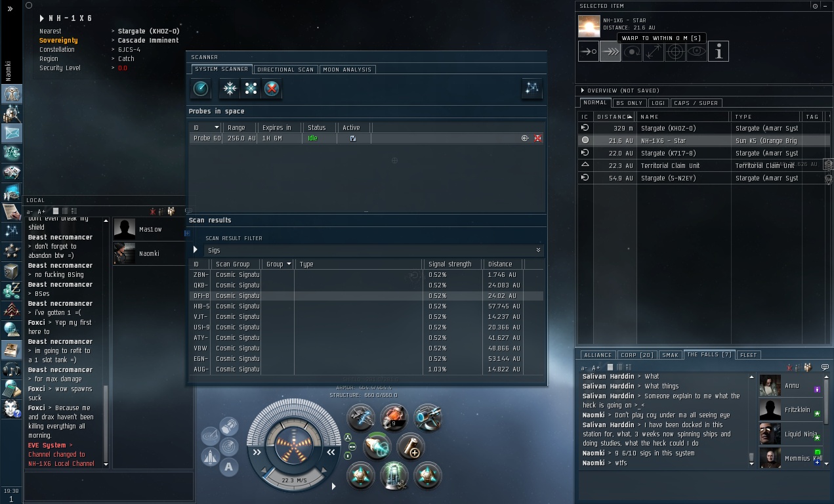Image resolution: width=834 pixels, height=504 pixels.
Task: Open the solar system map from the scanner
Action: click(x=532, y=88)
